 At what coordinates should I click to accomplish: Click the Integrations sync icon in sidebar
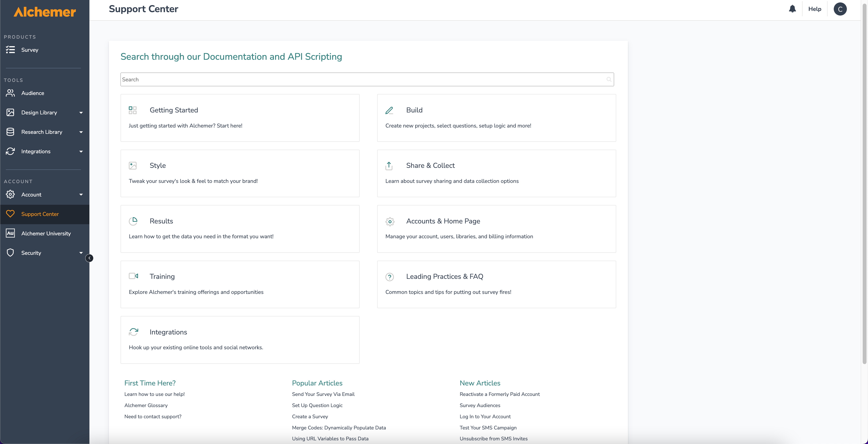coord(10,152)
